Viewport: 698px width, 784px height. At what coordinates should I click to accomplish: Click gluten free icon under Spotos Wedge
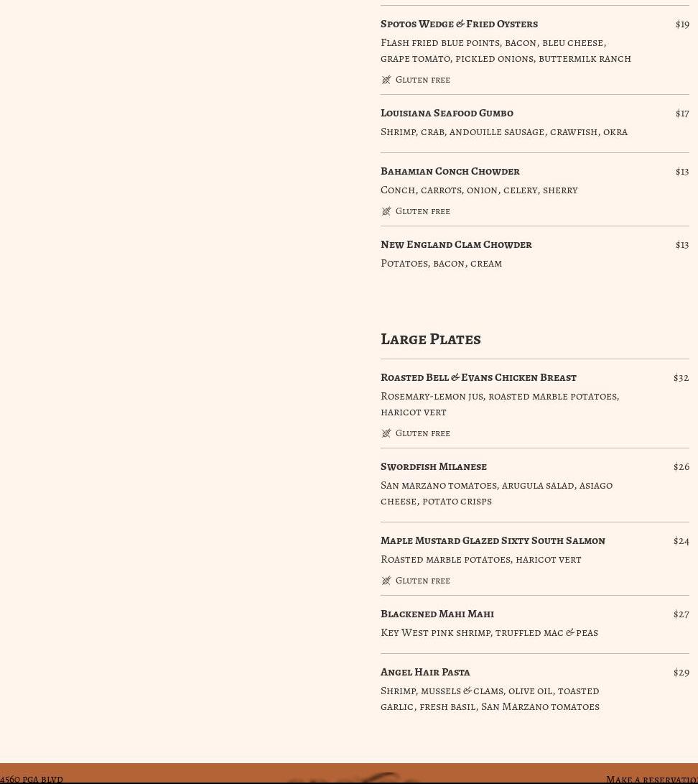[386, 80]
